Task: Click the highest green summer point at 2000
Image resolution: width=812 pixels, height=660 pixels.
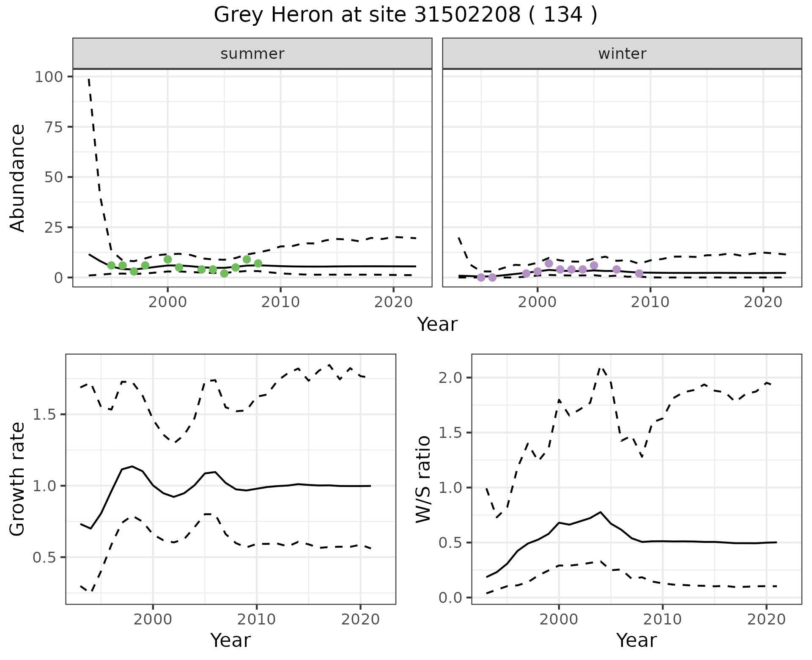Action: point(167,259)
